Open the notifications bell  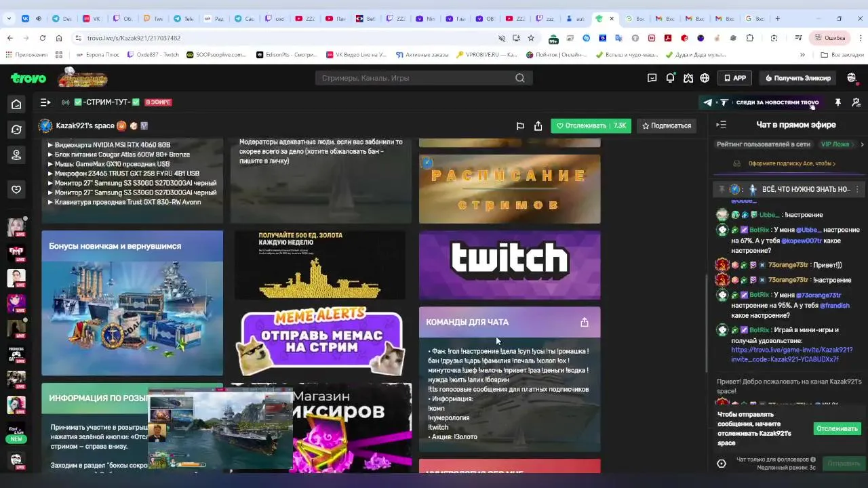[670, 78]
